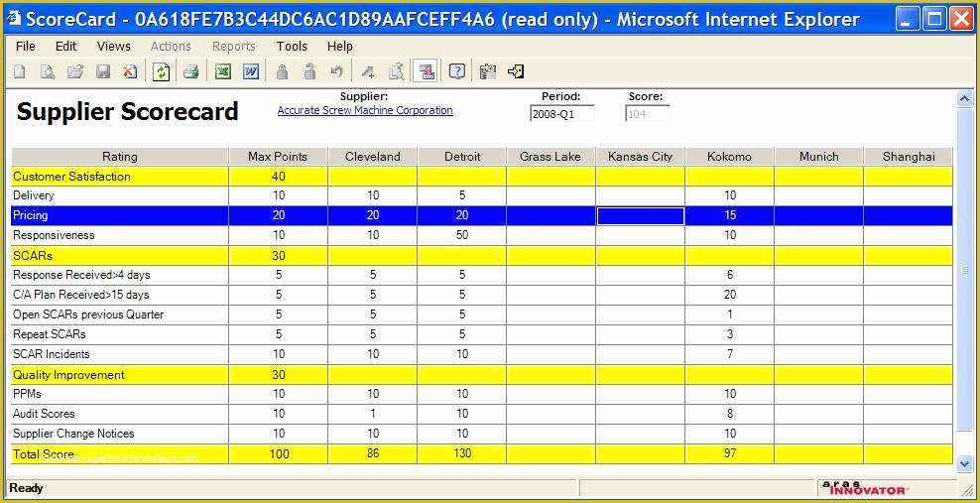This screenshot has width=980, height=503.
Task: Select Response Received>4 days row label
Action: tap(81, 275)
